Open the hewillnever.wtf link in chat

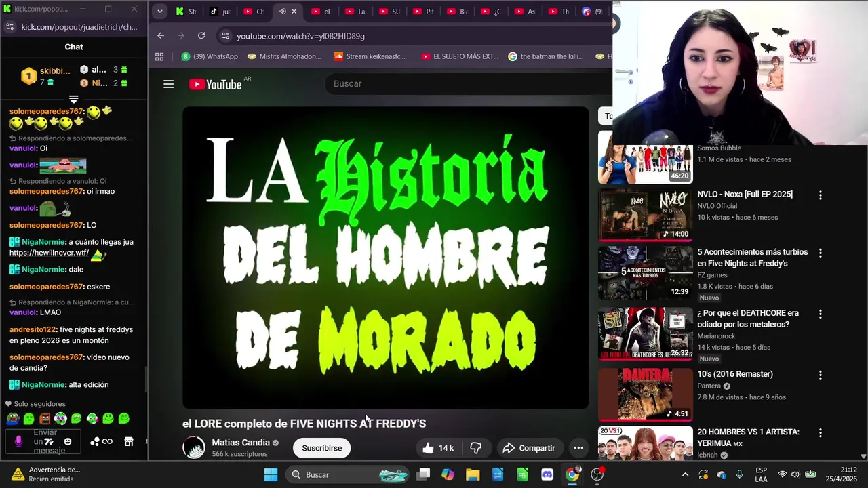click(x=49, y=253)
